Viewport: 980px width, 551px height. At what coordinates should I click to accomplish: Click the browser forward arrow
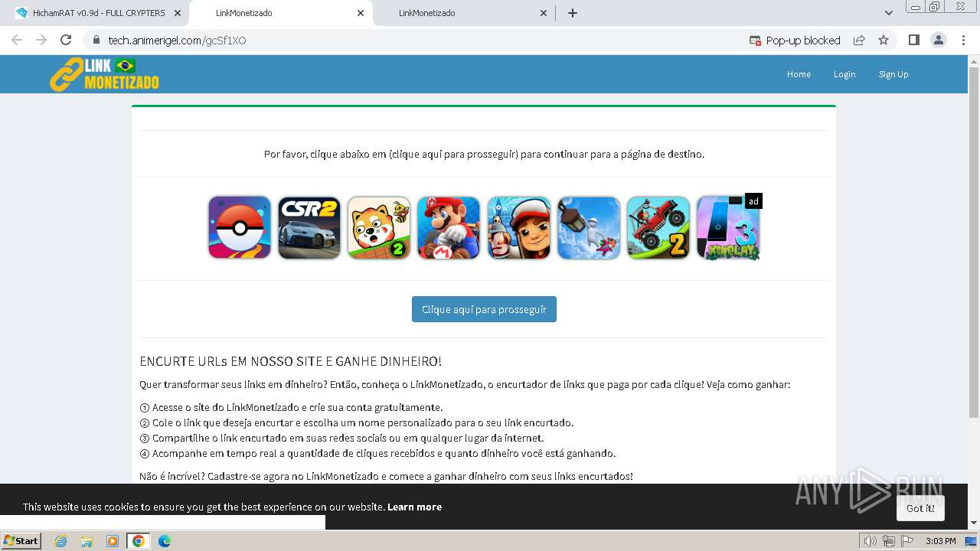point(41,40)
